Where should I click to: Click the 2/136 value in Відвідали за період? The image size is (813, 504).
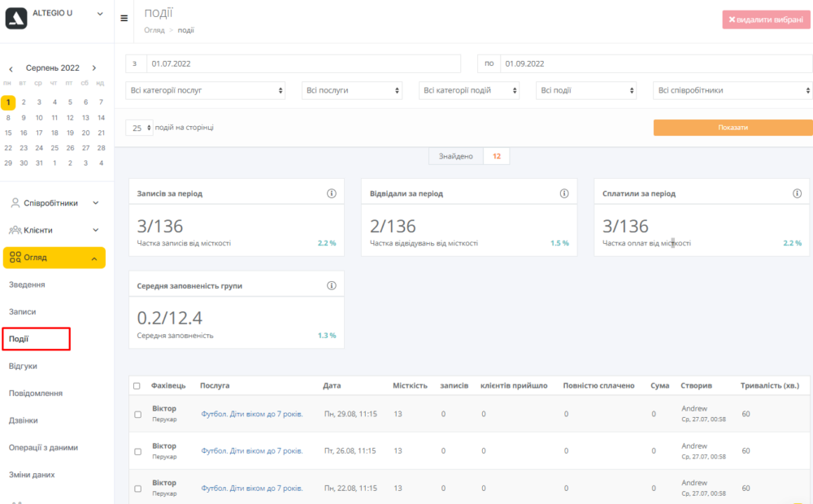[393, 227]
